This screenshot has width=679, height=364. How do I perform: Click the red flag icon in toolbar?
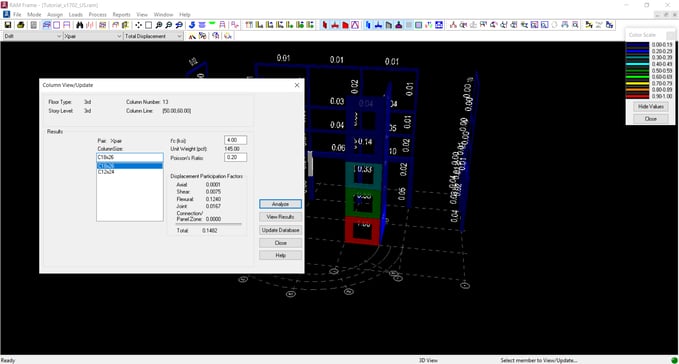325,25
